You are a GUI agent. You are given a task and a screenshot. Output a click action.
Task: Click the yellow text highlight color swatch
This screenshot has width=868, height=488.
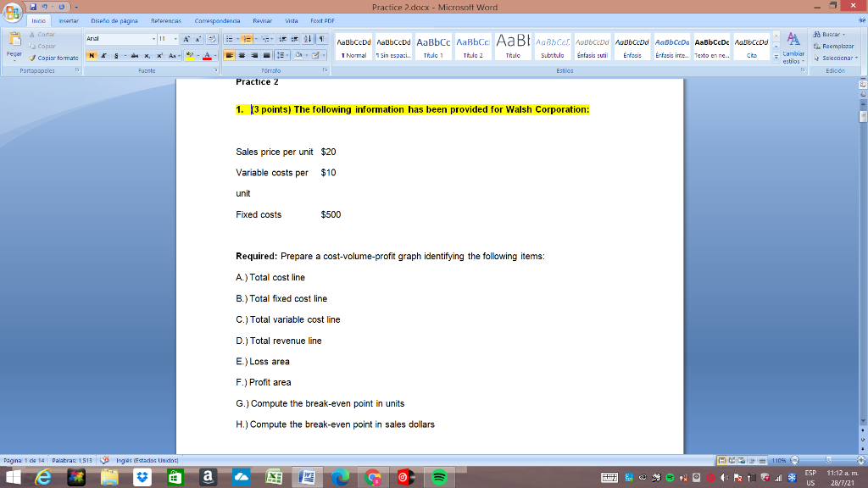190,58
